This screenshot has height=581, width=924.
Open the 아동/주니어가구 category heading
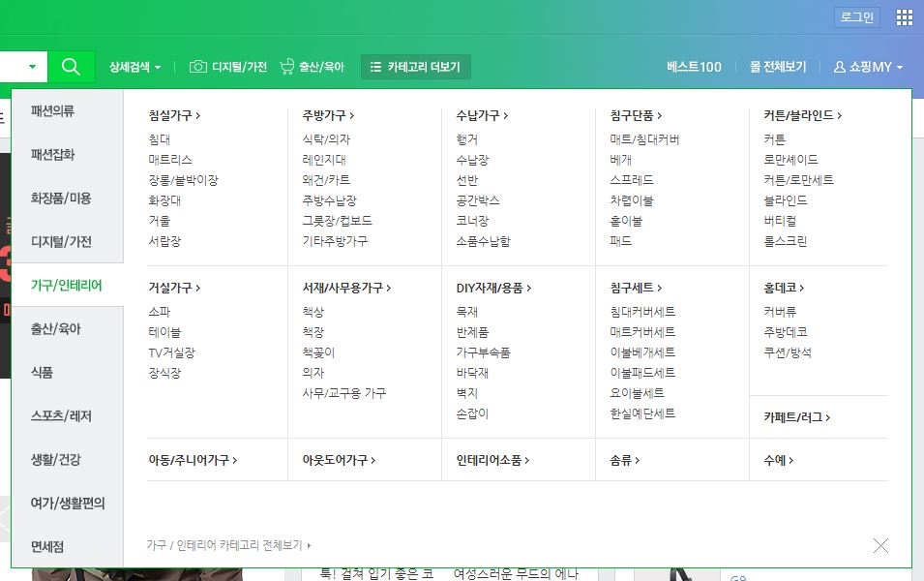[x=193, y=460]
